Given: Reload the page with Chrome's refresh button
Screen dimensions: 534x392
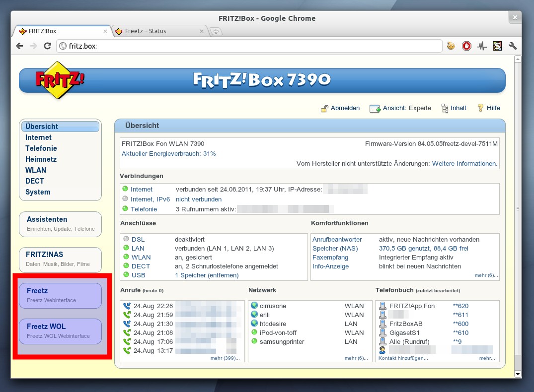Looking at the screenshot, I should pos(48,46).
